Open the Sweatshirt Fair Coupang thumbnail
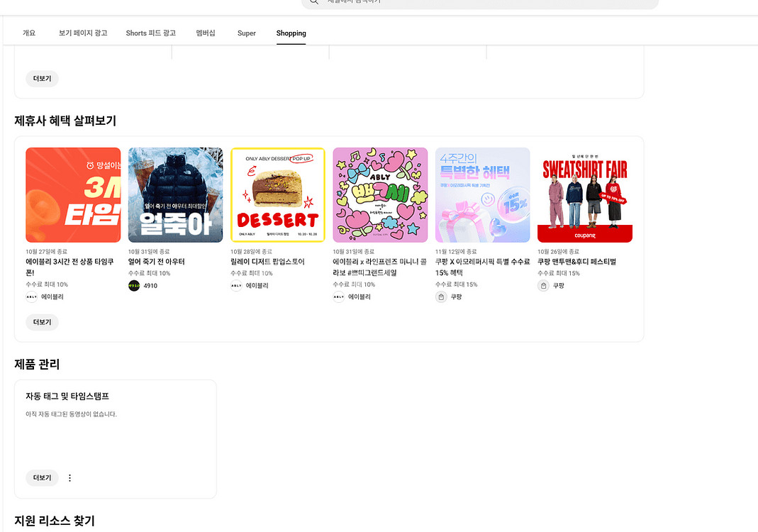758x532 pixels. (x=585, y=195)
